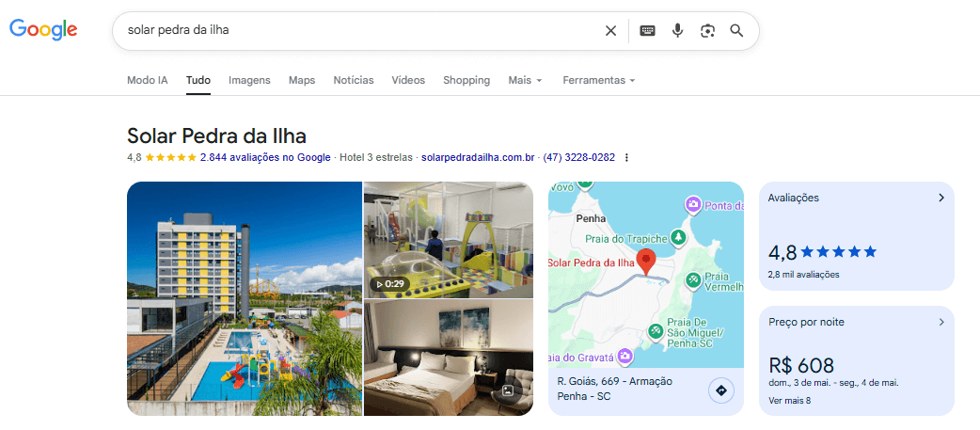Open the on-screen keyboard input tool
The image size is (980, 430).
point(647,31)
